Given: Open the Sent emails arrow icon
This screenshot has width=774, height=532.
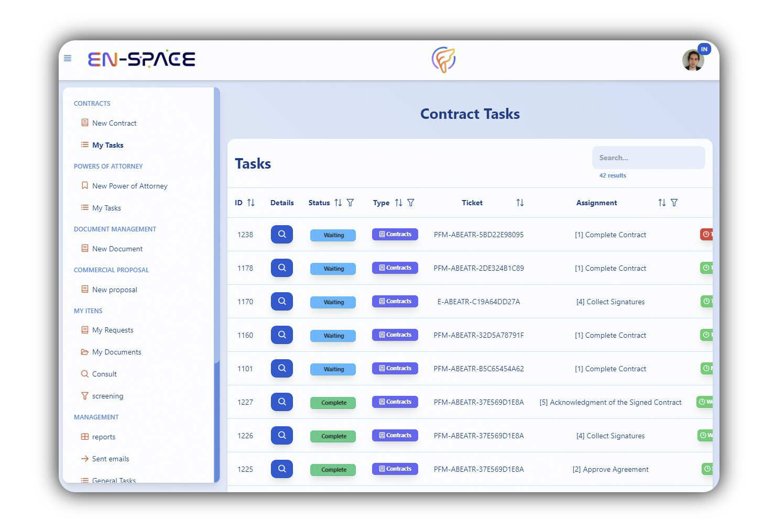Looking at the screenshot, I should click(84, 458).
